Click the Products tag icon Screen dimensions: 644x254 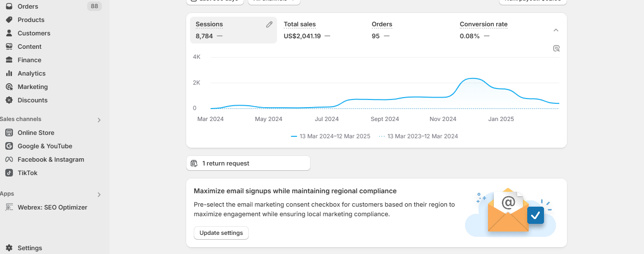tap(9, 20)
